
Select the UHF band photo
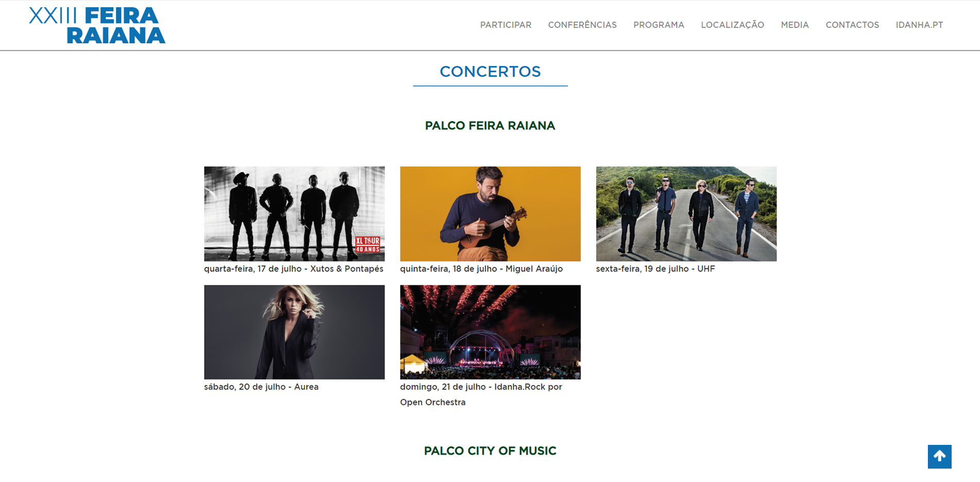pyautogui.click(x=686, y=214)
